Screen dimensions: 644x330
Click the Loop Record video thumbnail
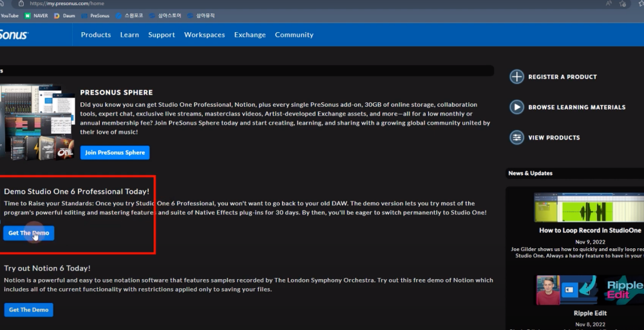[589, 207]
